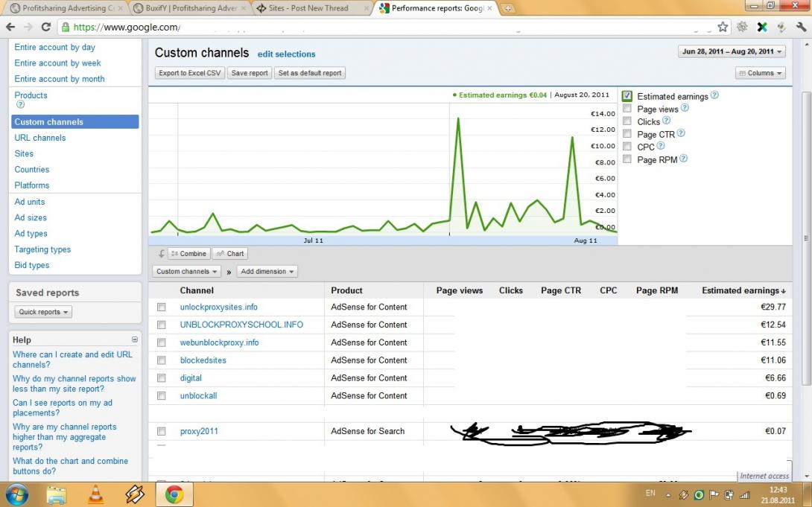812x507 pixels.
Task: Uncheck the Estimated earnings chart metric
Action: coord(627,96)
